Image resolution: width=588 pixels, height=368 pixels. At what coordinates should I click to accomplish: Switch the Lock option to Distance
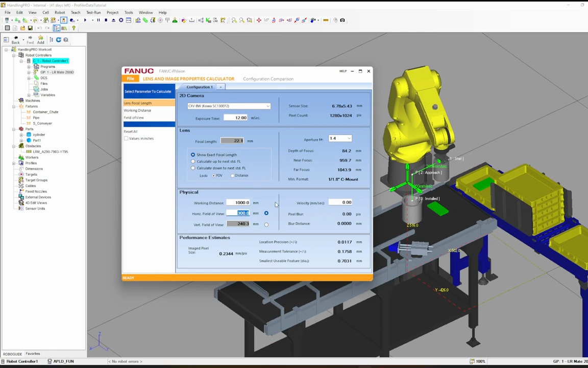[233, 175]
